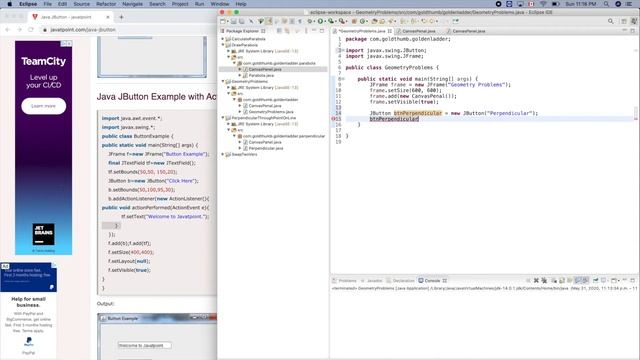Toggle Show Console When Standard Out Changes

coord(578,280)
